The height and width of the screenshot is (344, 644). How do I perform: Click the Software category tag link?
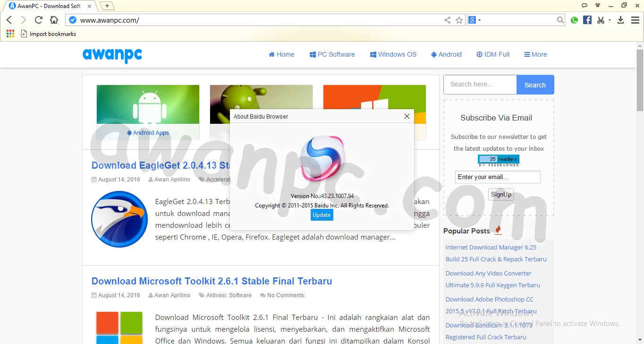click(240, 295)
